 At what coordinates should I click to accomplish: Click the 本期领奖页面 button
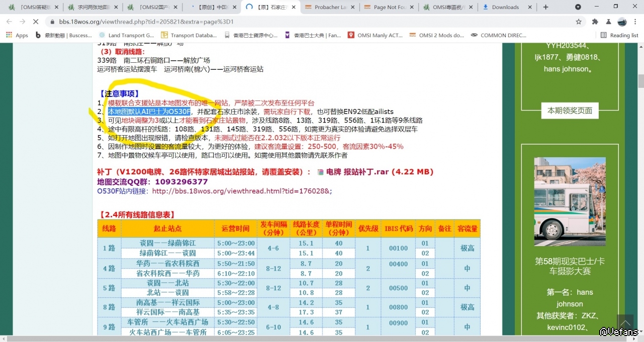pos(570,110)
